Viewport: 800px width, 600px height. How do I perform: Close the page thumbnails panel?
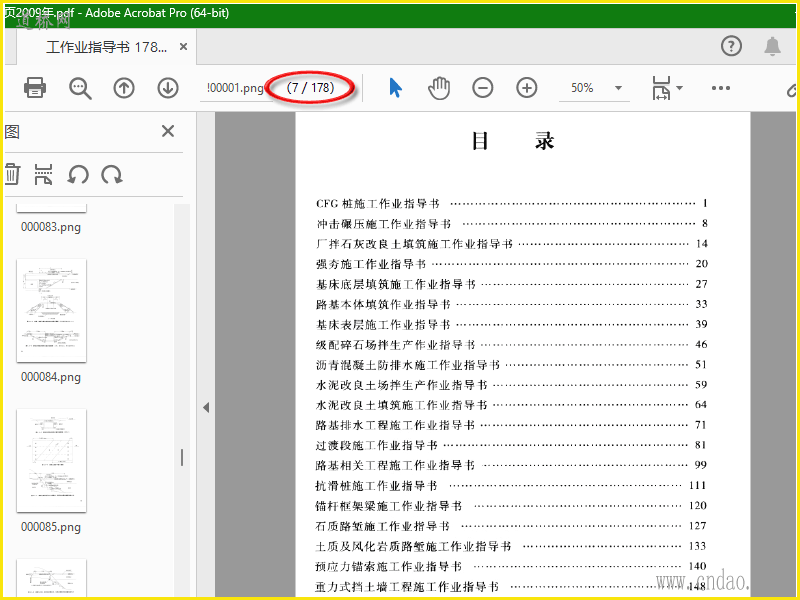168,131
